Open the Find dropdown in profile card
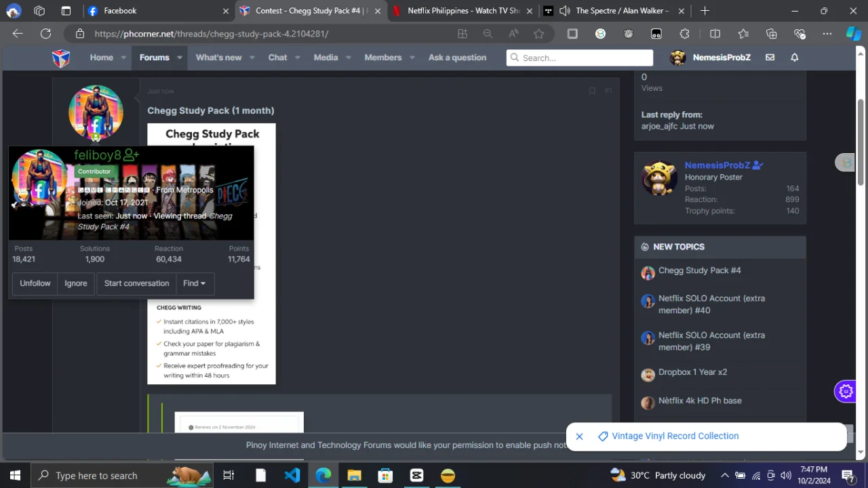Screen dimensions: 868x488 [195, 283]
